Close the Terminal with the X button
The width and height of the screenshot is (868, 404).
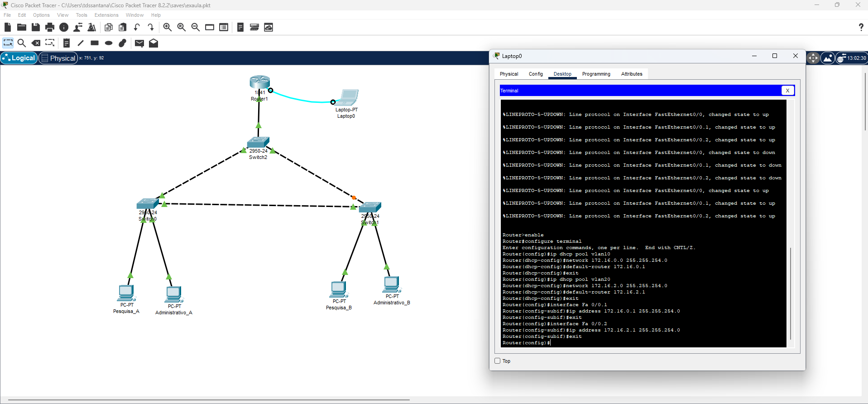[x=787, y=91]
